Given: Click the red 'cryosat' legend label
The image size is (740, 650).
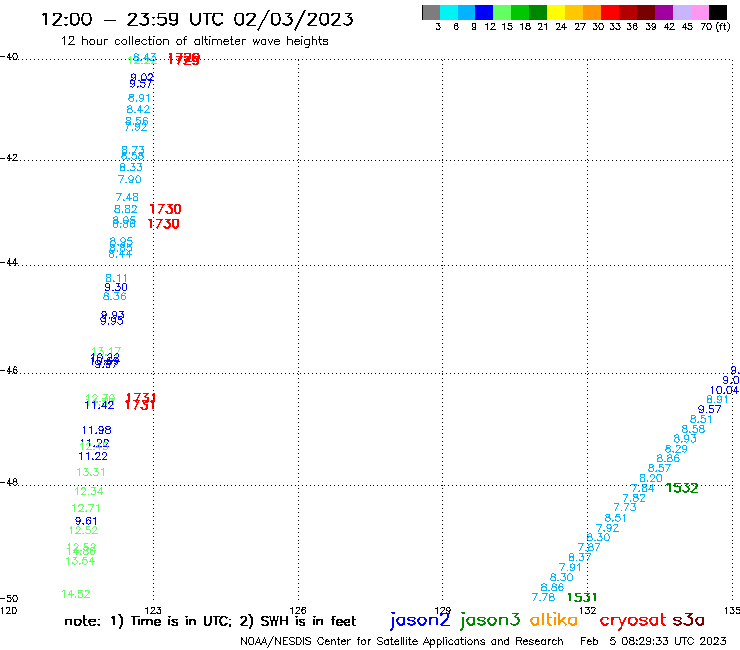Looking at the screenshot, I should [x=633, y=621].
